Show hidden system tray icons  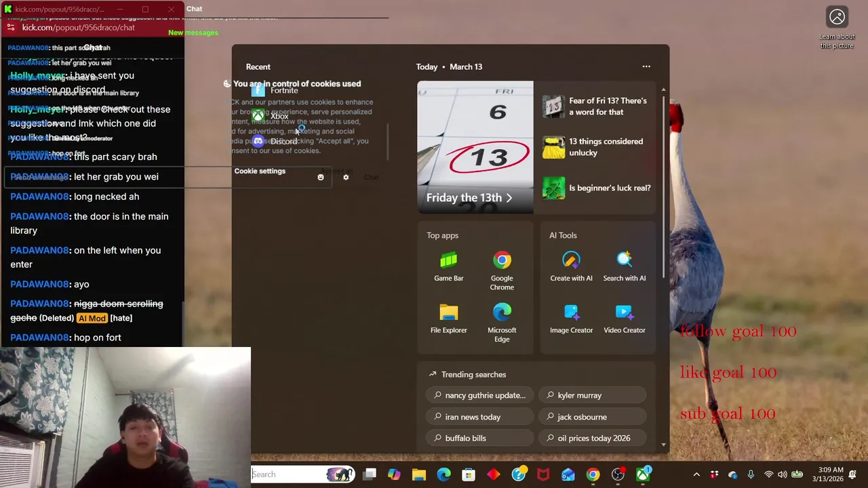[x=696, y=474]
